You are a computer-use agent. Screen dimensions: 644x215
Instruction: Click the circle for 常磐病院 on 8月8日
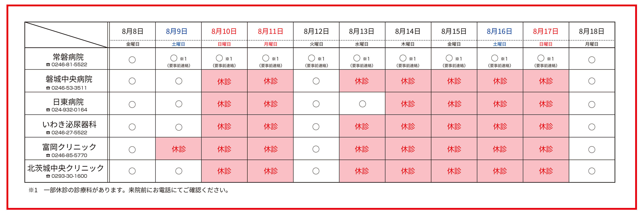point(132,60)
